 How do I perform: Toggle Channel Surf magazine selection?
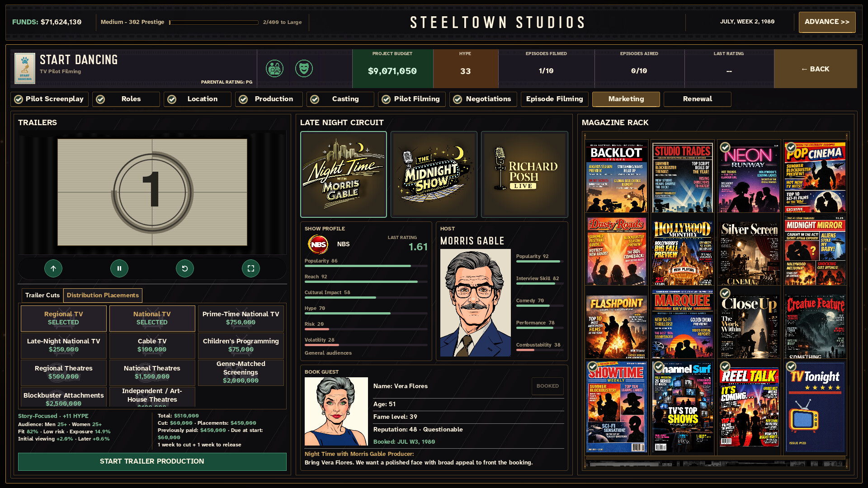[x=683, y=407]
